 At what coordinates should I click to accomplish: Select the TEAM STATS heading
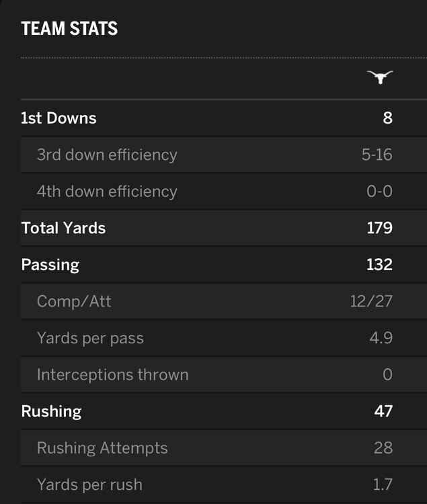tap(69, 29)
